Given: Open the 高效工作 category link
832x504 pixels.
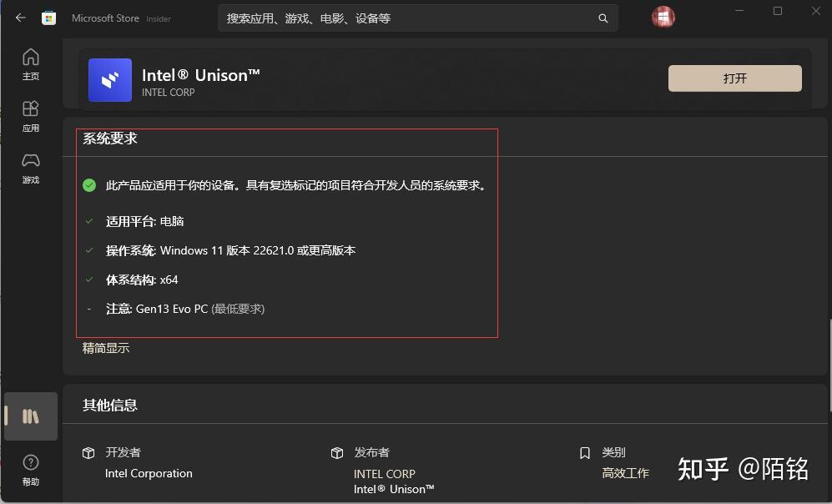Looking at the screenshot, I should click(x=626, y=473).
